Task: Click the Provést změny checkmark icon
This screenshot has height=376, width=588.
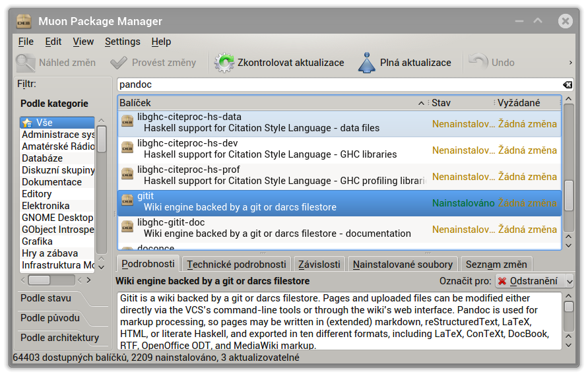Action: [x=119, y=63]
